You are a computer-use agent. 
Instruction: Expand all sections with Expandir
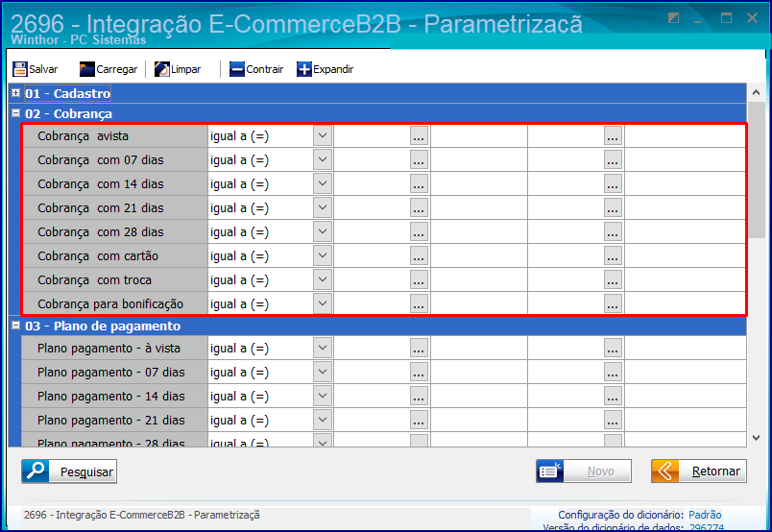pos(325,69)
